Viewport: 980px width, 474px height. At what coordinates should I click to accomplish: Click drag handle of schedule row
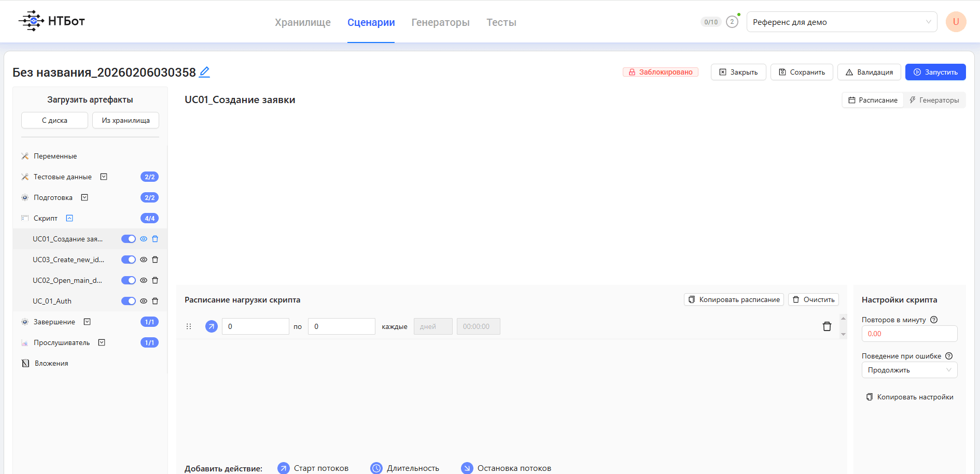click(x=189, y=326)
